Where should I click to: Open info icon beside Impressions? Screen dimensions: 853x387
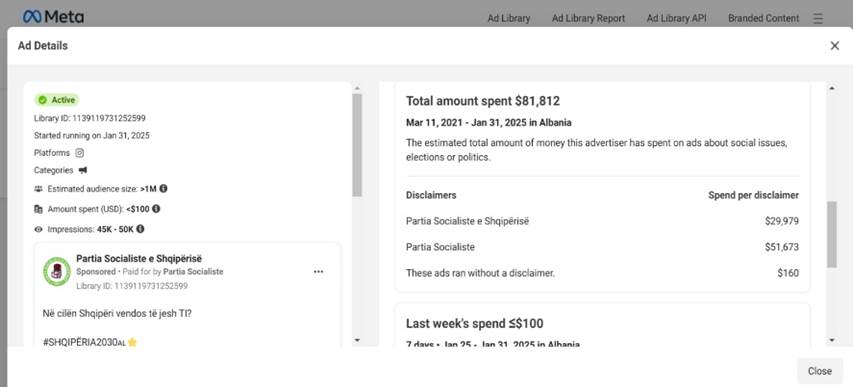[x=140, y=229]
